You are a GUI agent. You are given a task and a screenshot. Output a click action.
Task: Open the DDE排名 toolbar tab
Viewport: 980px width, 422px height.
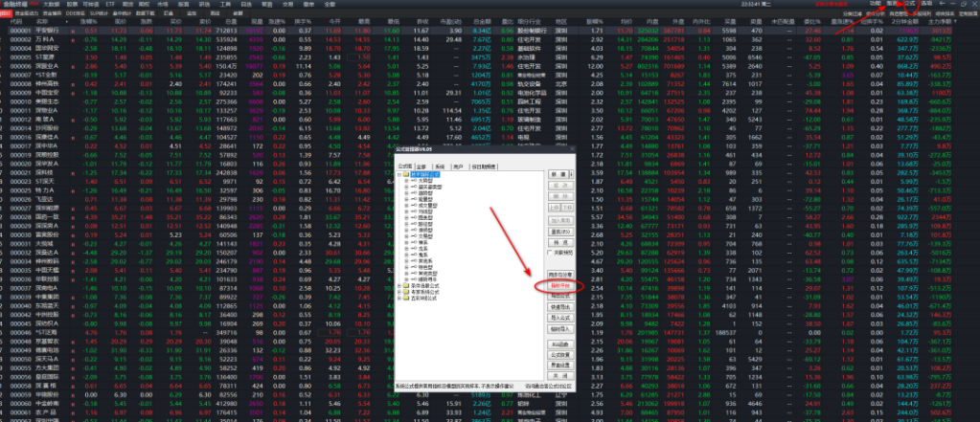pos(76,11)
